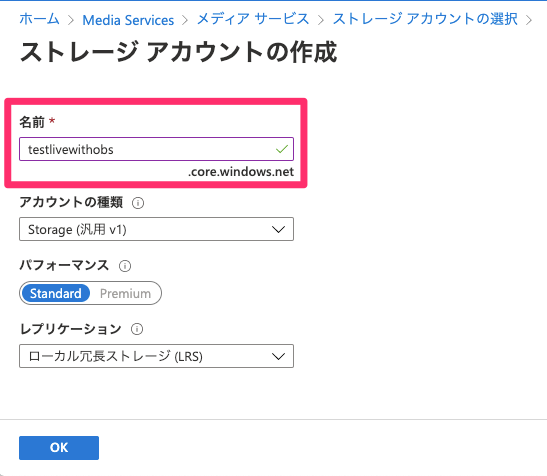Open Storage (汎用 v1) account type dropdown
Image resolution: width=547 pixels, height=476 pixels.
click(x=156, y=229)
